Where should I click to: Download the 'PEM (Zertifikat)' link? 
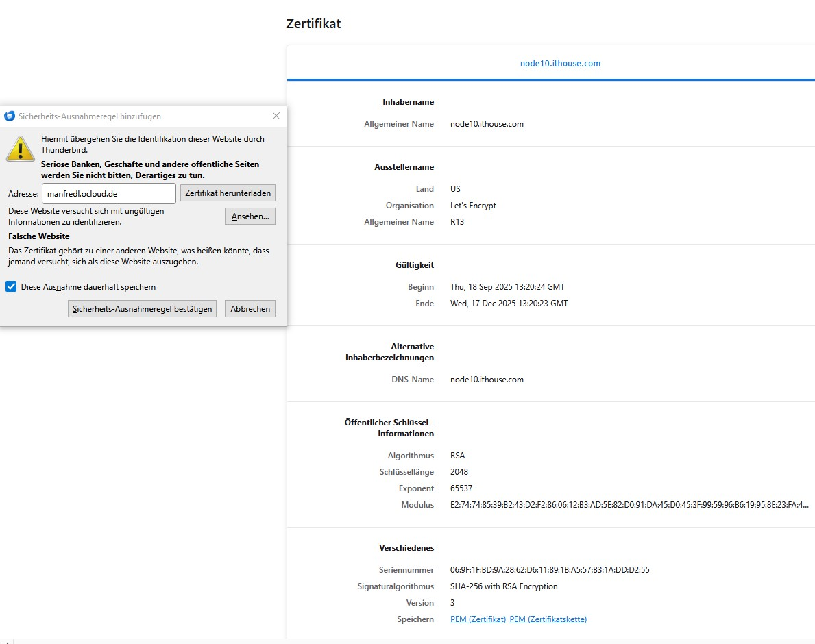coord(478,619)
